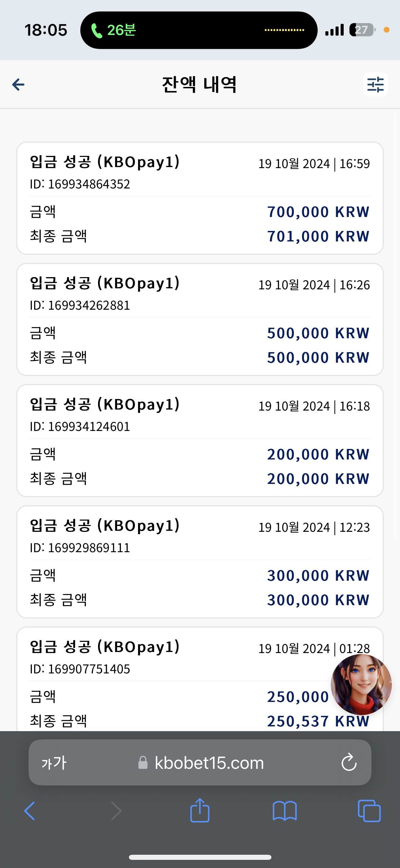This screenshot has height=868, width=400.
Task: Tap the 잔액 내역 page title
Action: (x=199, y=85)
